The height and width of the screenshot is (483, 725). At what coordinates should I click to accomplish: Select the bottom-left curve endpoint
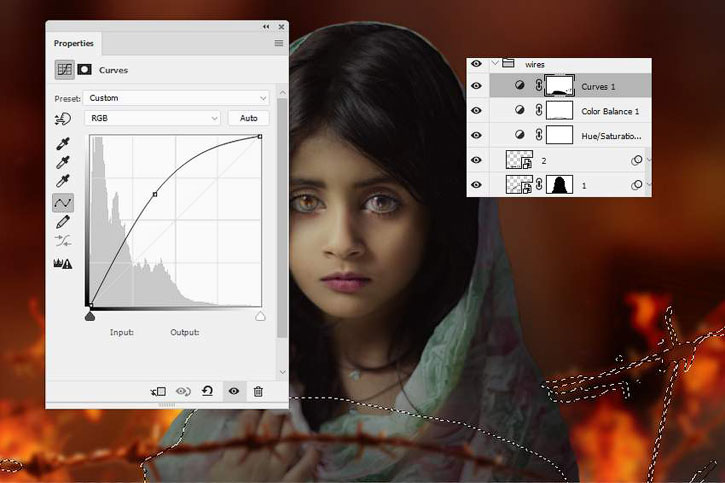pyautogui.click(x=91, y=306)
